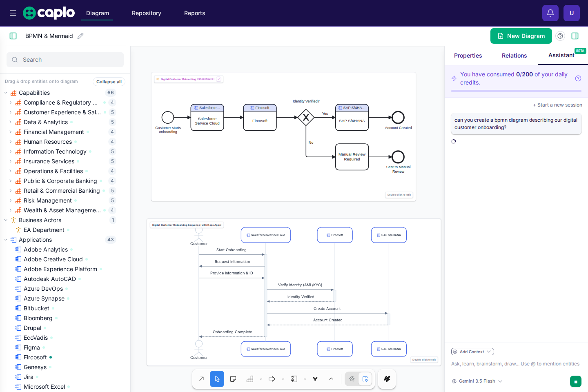
Task: Click the daily credits progress bar
Action: pos(516,91)
